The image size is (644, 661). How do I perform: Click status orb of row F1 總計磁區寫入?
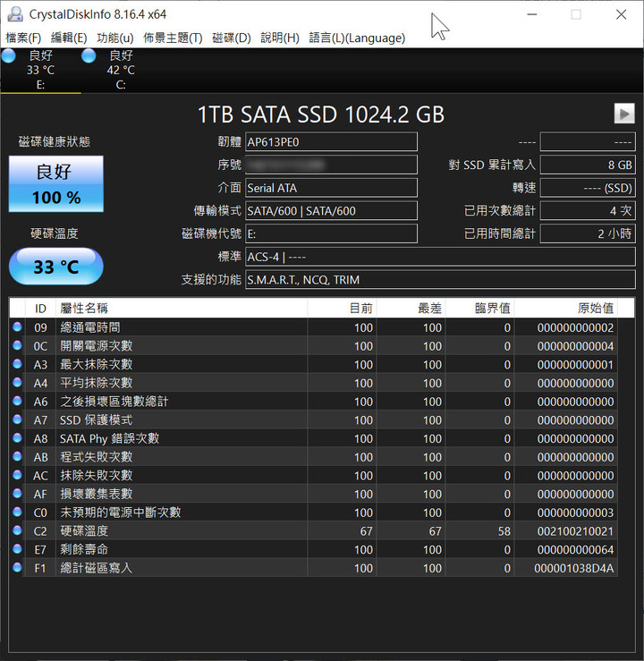[x=17, y=567]
